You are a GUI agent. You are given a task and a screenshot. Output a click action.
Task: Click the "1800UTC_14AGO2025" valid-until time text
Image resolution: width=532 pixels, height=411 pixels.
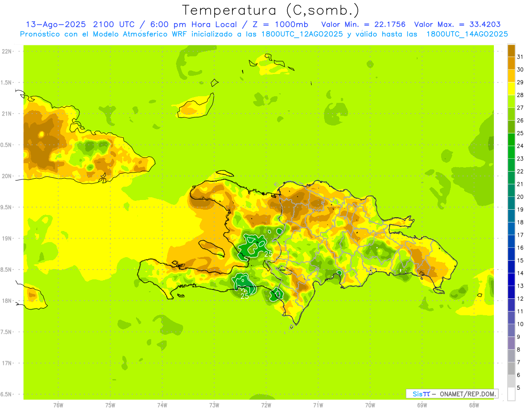click(x=467, y=34)
